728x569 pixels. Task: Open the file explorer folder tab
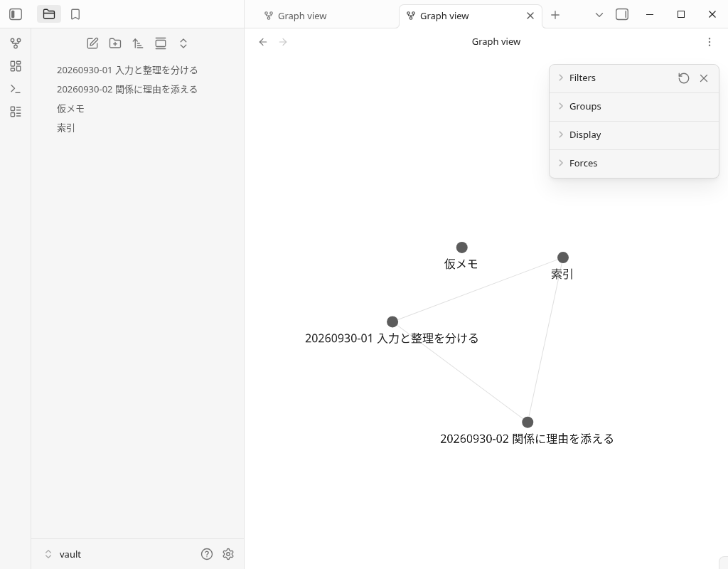(49, 14)
